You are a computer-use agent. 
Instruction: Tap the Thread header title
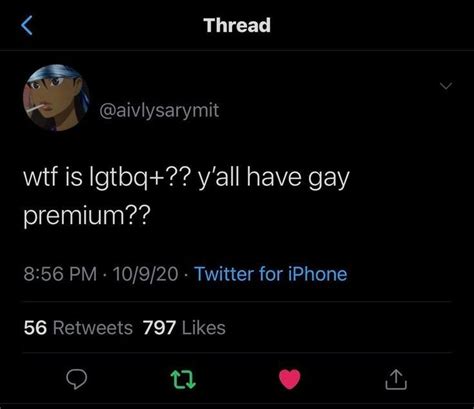click(x=237, y=25)
